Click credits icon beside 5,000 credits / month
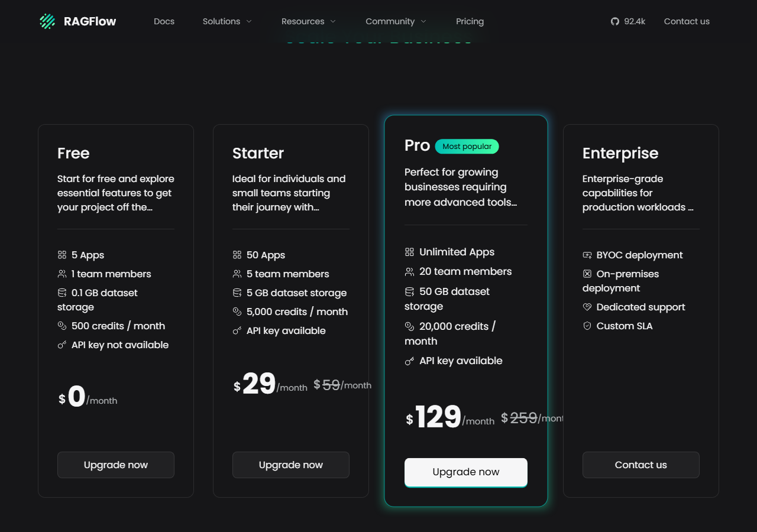The height and width of the screenshot is (532, 757). pyautogui.click(x=237, y=312)
